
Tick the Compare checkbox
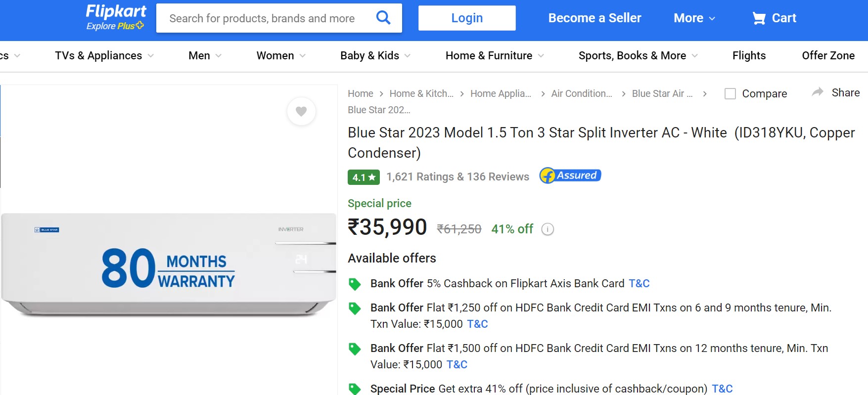730,93
